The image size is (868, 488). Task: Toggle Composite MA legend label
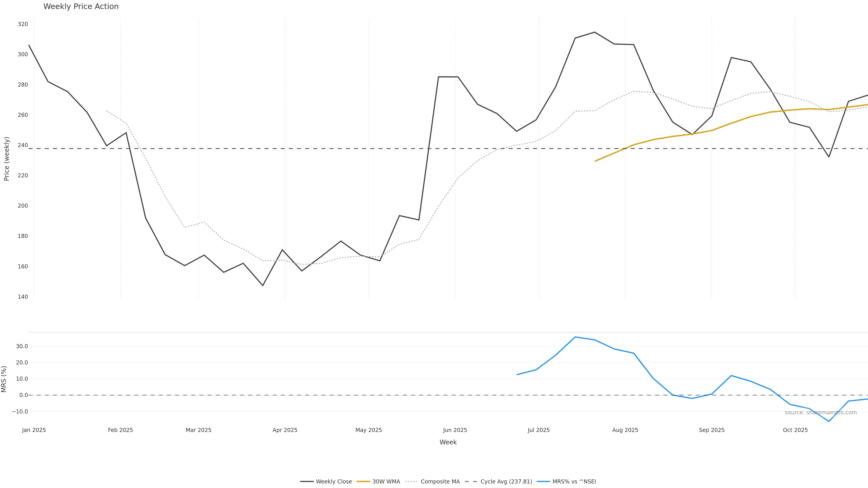point(440,482)
